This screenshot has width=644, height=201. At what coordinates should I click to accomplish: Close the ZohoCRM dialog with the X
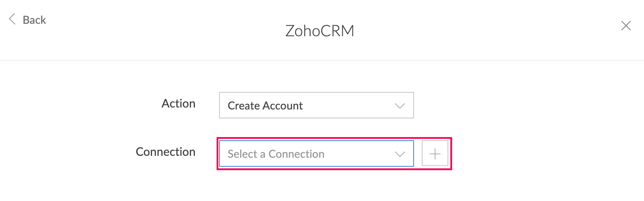[626, 26]
